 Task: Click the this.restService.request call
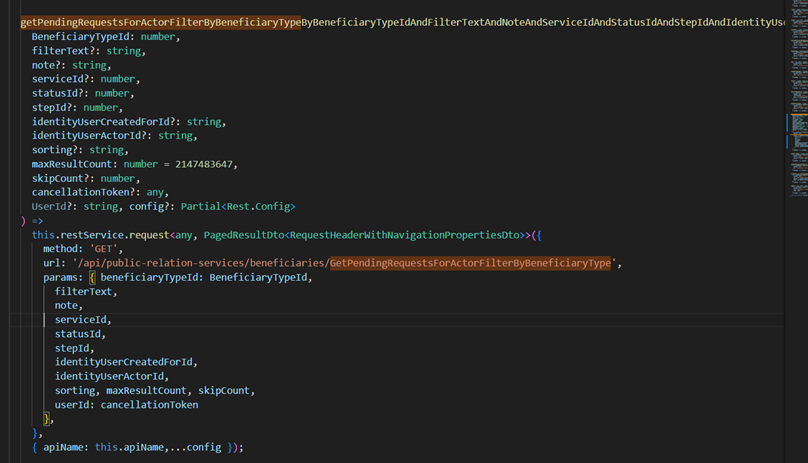tap(97, 235)
